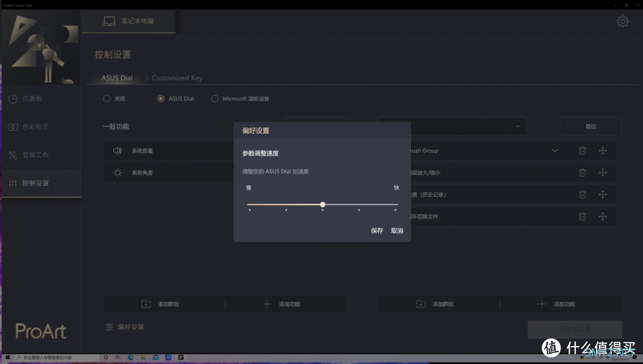
Task: Expand the Brush Group row chevron
Action: (x=555, y=150)
